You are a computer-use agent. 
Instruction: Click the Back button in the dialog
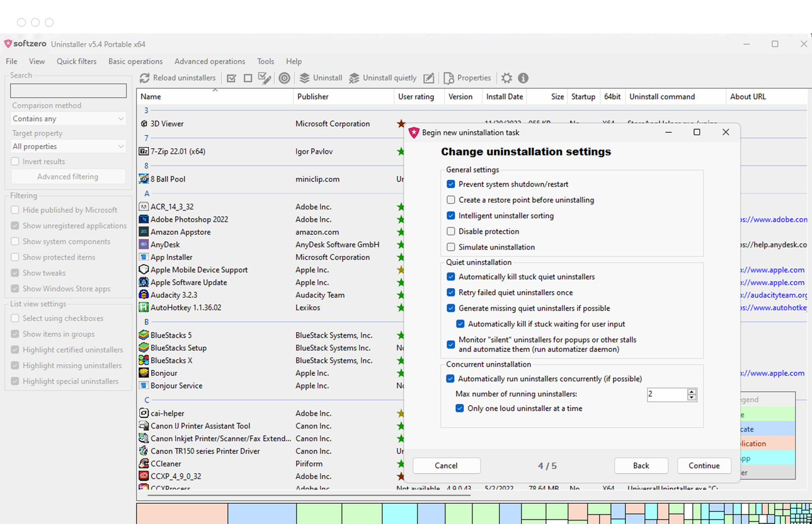(641, 466)
